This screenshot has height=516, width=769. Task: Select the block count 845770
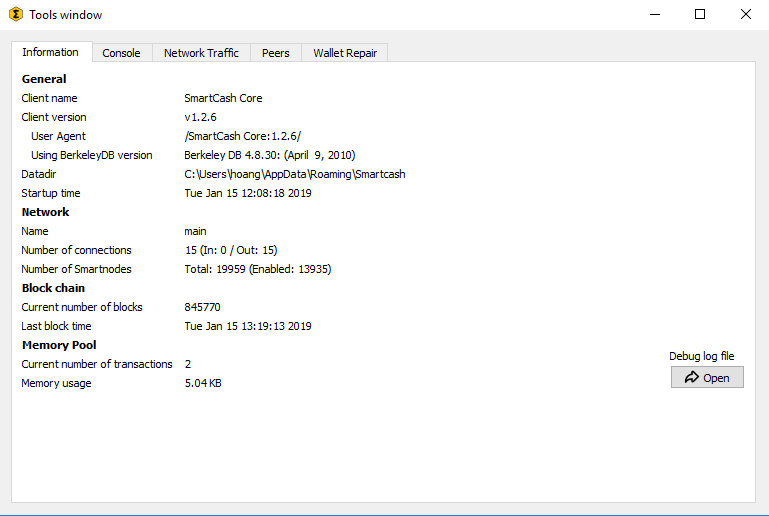[x=202, y=307]
